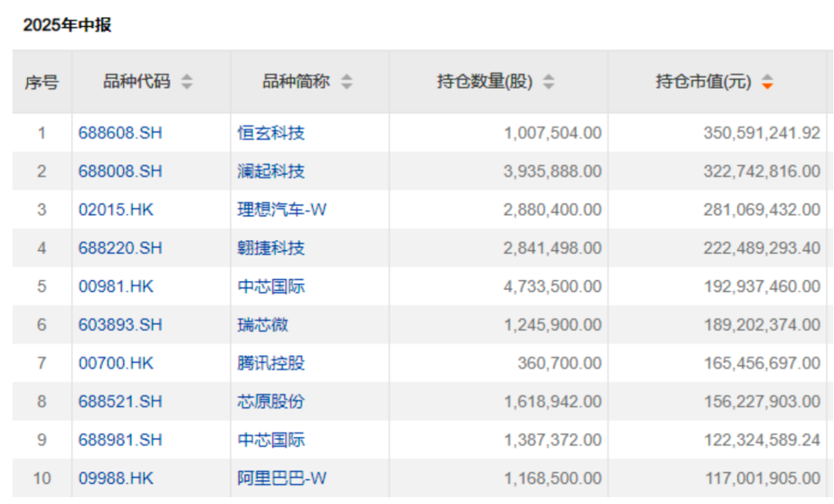Select the 品种简称 header label

(x=297, y=81)
